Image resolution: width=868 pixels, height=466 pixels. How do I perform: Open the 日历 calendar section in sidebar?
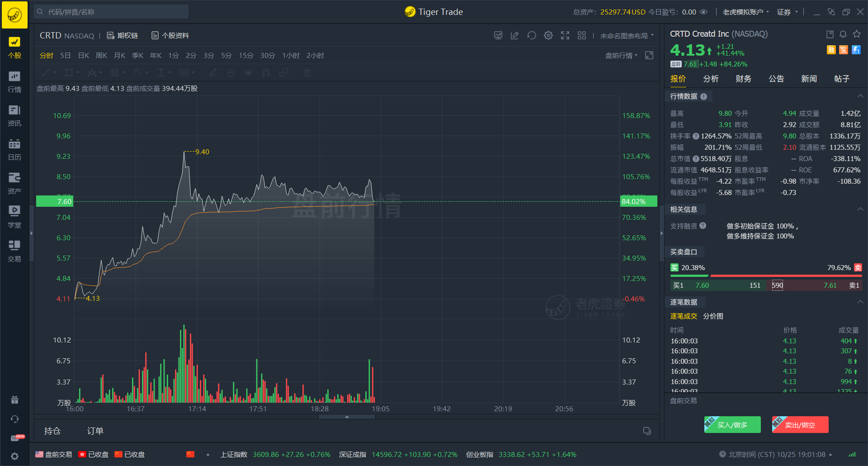pyautogui.click(x=14, y=150)
